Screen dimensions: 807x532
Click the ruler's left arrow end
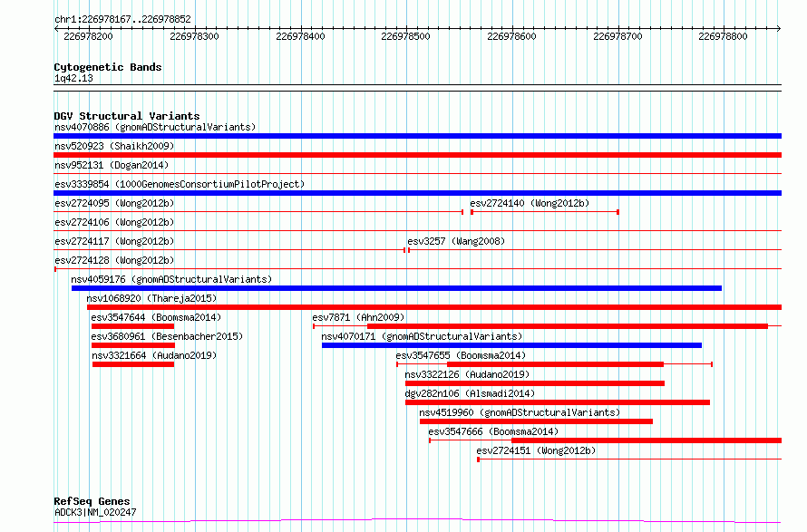(56, 28)
